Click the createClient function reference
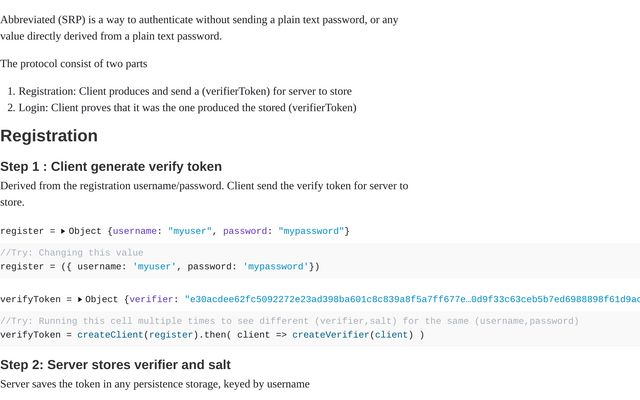640x400 pixels. pyautogui.click(x=110, y=335)
